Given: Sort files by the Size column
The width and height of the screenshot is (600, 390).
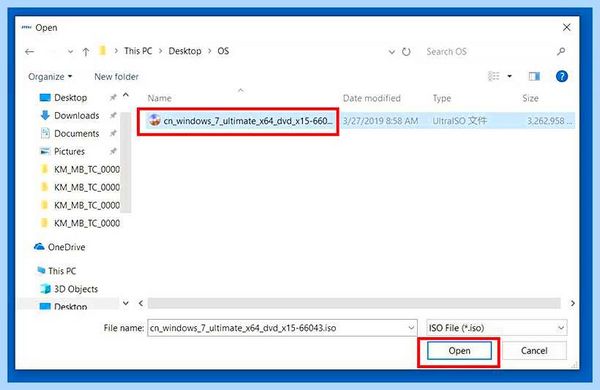Looking at the screenshot, I should pos(530,98).
